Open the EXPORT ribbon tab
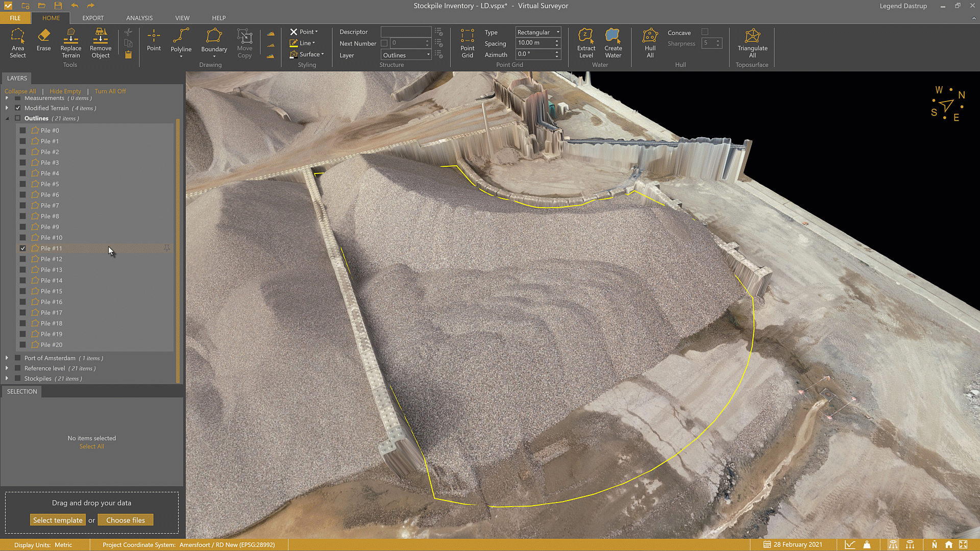 93,18
